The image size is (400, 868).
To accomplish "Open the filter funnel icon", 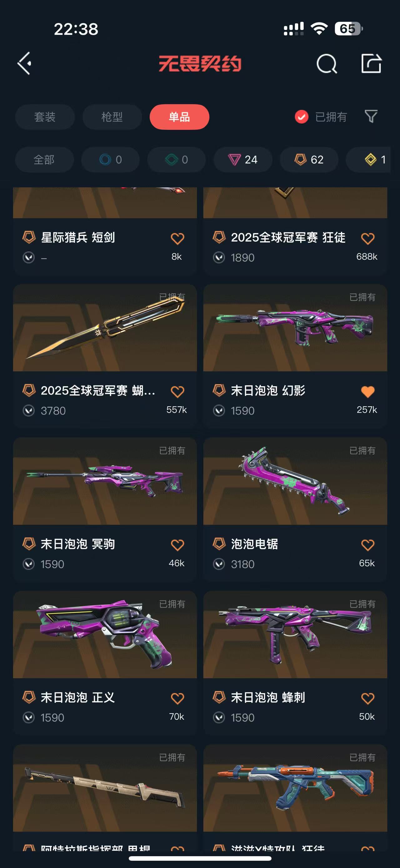I will point(371,117).
